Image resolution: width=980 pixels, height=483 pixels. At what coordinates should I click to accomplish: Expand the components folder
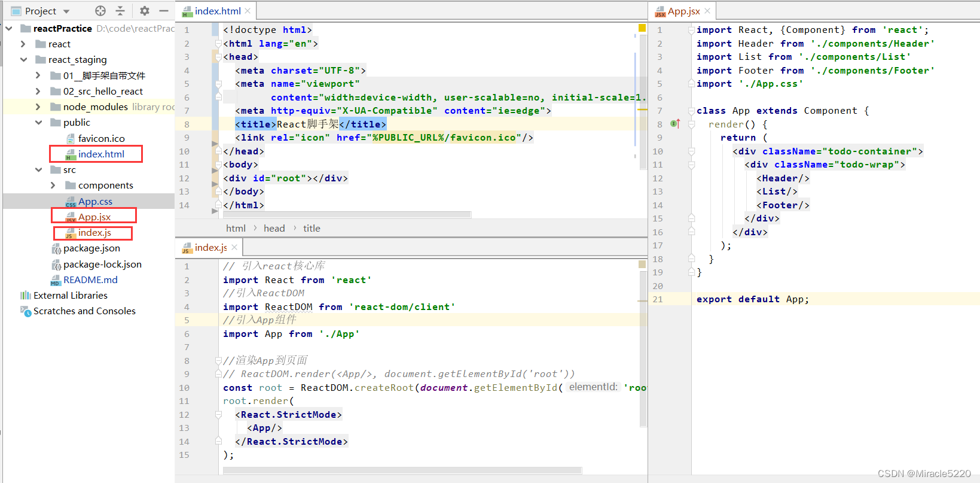pos(53,185)
